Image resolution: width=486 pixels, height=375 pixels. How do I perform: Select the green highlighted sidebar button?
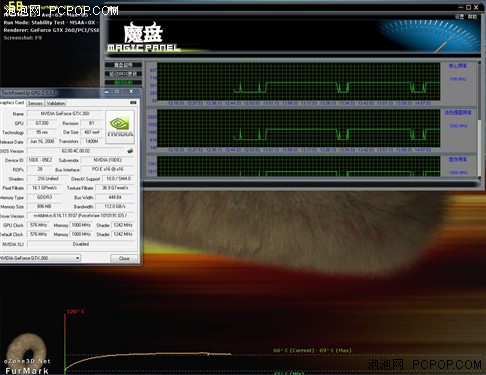(123, 82)
